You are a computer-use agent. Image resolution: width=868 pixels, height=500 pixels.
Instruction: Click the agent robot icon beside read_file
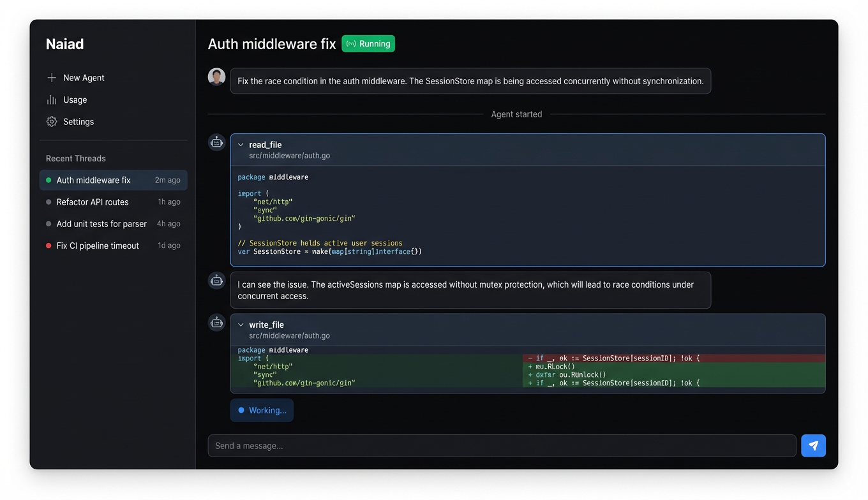(216, 142)
